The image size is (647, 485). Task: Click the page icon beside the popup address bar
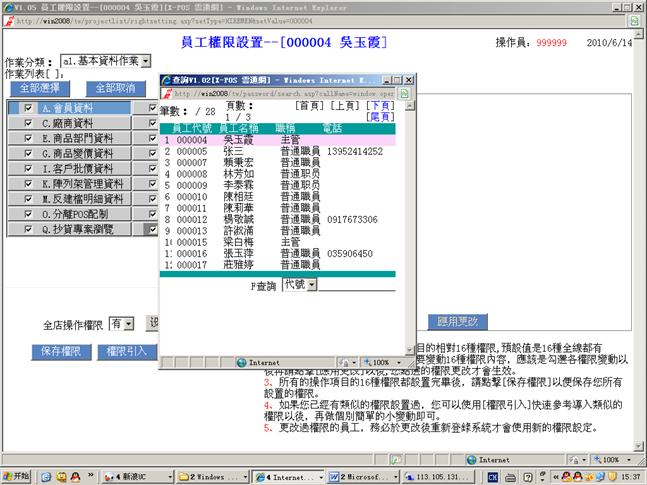[x=405, y=93]
